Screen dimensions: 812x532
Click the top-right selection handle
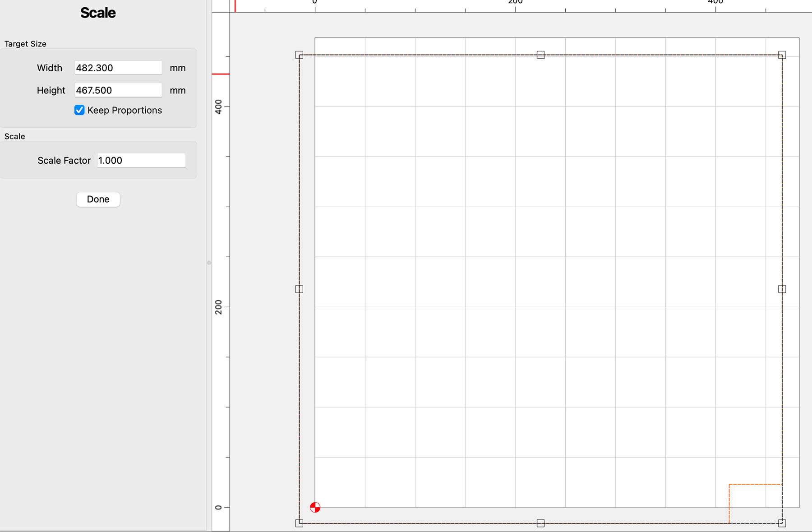pos(782,55)
